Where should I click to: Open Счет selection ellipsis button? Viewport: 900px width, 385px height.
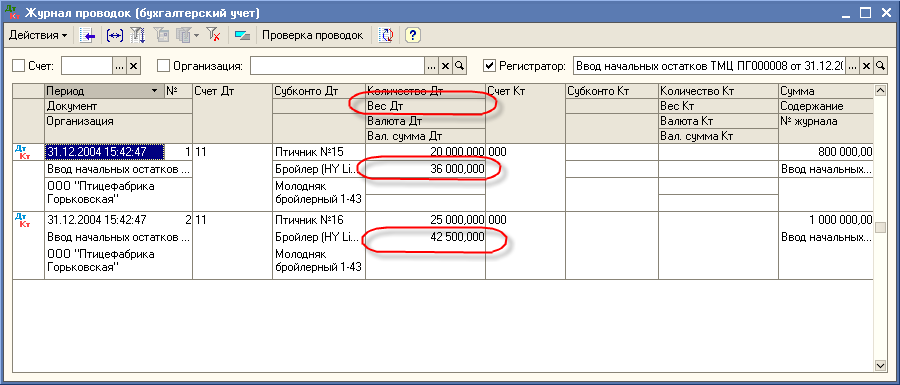[119, 66]
